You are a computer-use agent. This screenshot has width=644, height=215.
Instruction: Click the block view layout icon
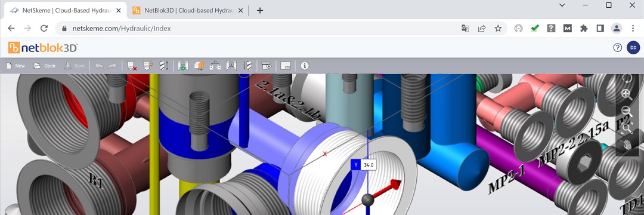(x=286, y=66)
